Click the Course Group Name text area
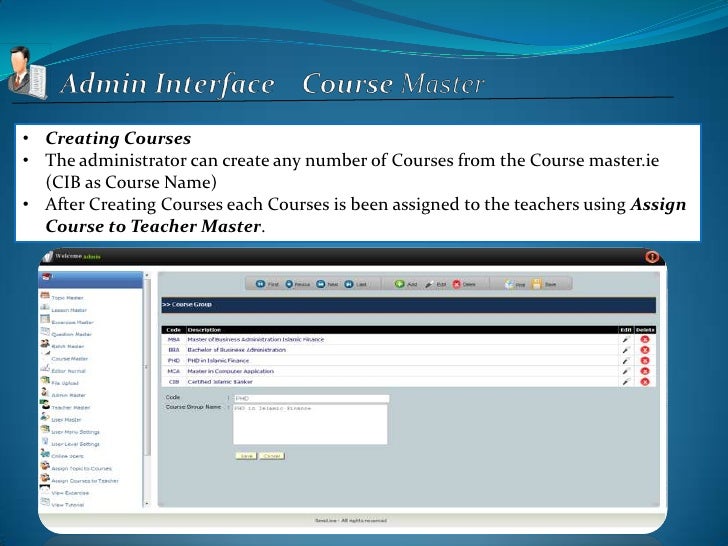 tap(310, 424)
